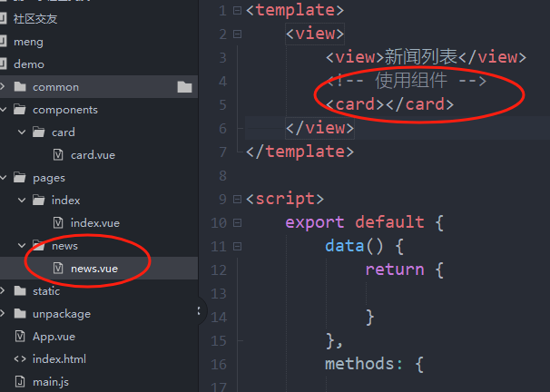Open the demo project entry
550x392 pixels.
(x=29, y=64)
